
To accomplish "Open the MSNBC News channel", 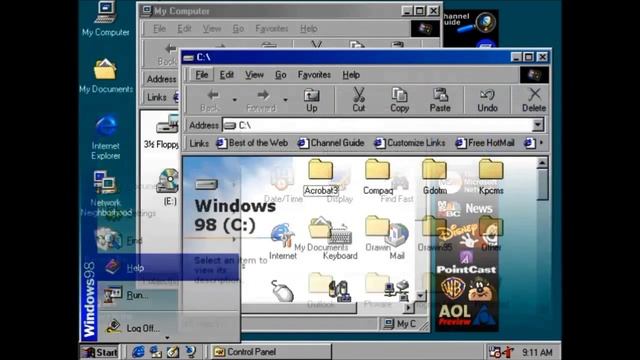I will click(x=466, y=208).
